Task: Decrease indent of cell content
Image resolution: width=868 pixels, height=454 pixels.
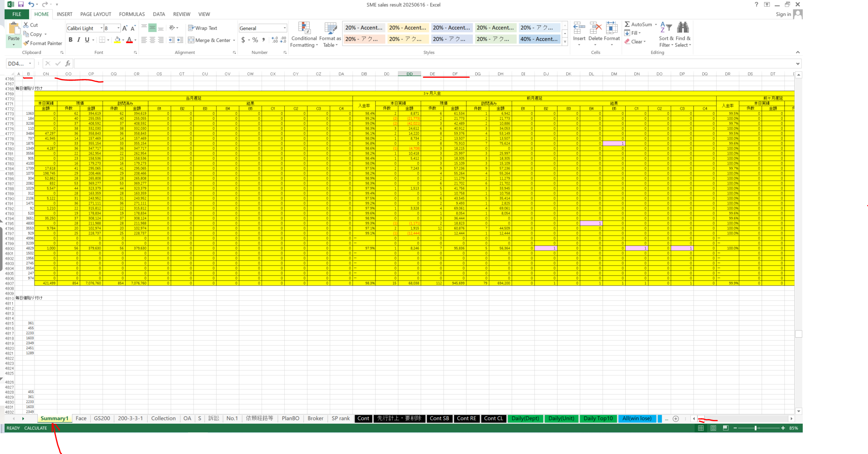Action: point(171,40)
